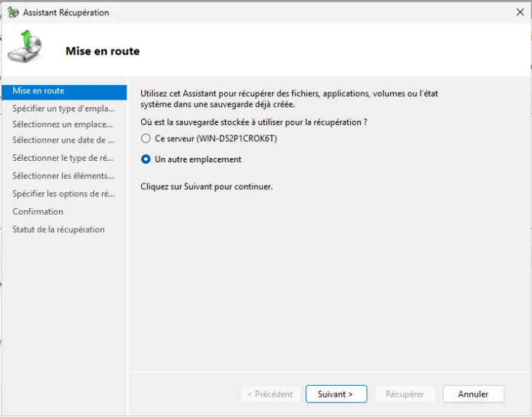This screenshot has height=417, width=532.
Task: Select the 'Sélectionner une date de...' step
Action: coord(63,140)
